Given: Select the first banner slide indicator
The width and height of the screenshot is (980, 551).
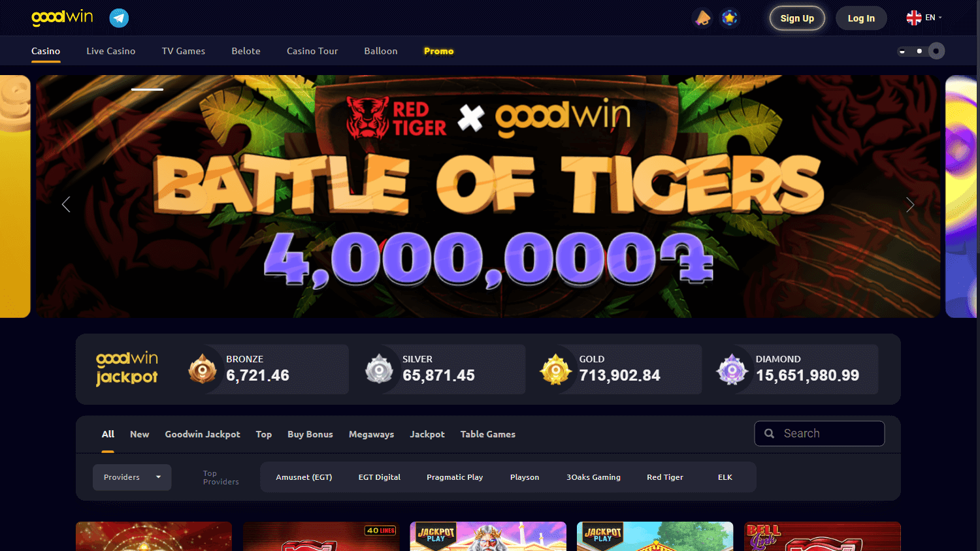Looking at the screenshot, I should pyautogui.click(x=148, y=89).
